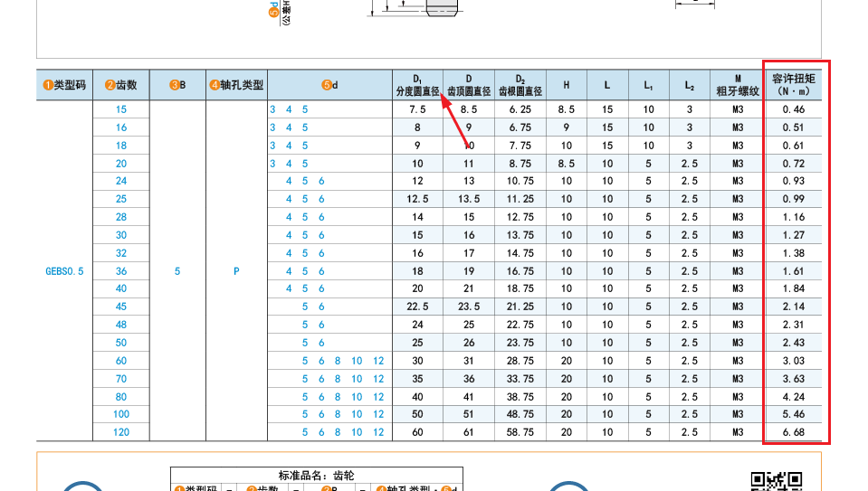Choose tooth count 120 in 齿数 column
Screen dimensions: 868x491
[x=121, y=432]
